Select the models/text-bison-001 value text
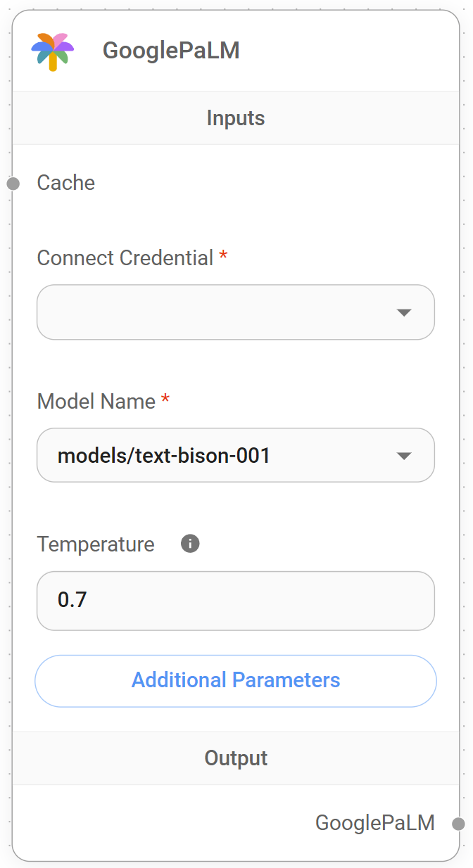Viewport: 473px width, 868px height. tap(164, 456)
